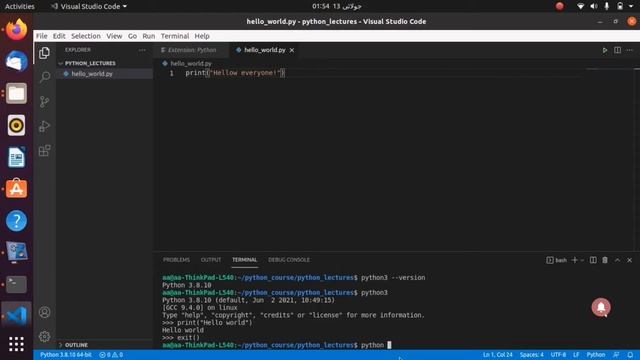Open the Help menu
The height and width of the screenshot is (360, 640).
[202, 36]
